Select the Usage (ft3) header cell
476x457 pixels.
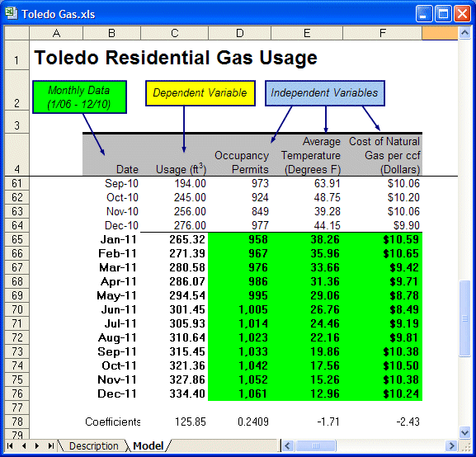pyautogui.click(x=175, y=154)
